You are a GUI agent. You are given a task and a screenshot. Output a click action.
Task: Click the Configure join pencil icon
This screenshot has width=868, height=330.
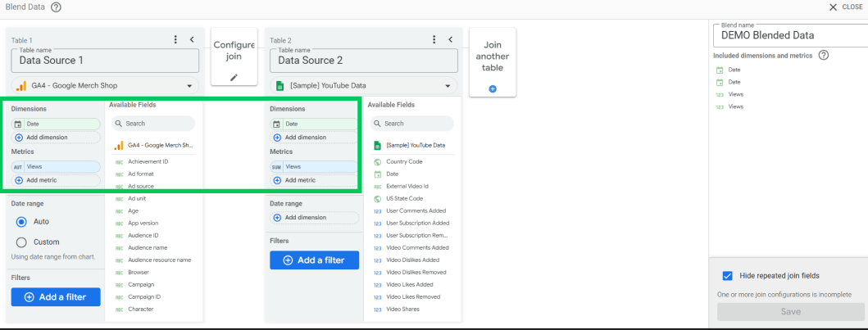point(234,77)
